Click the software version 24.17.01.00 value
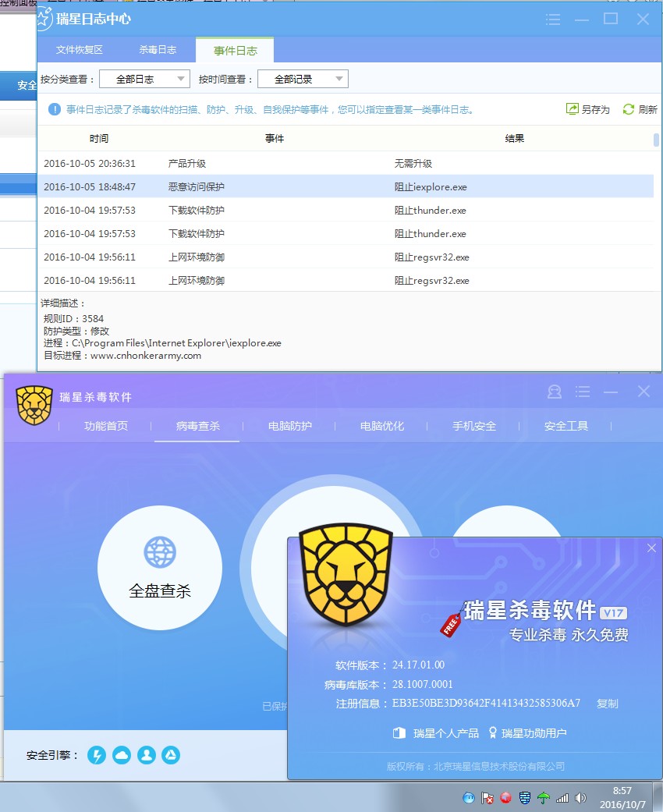 (418, 665)
